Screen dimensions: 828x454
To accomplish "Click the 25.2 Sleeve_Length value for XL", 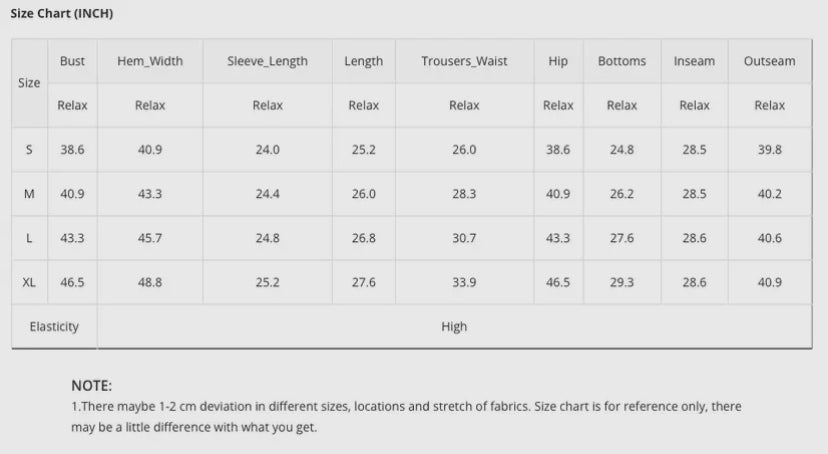I will pyautogui.click(x=267, y=282).
